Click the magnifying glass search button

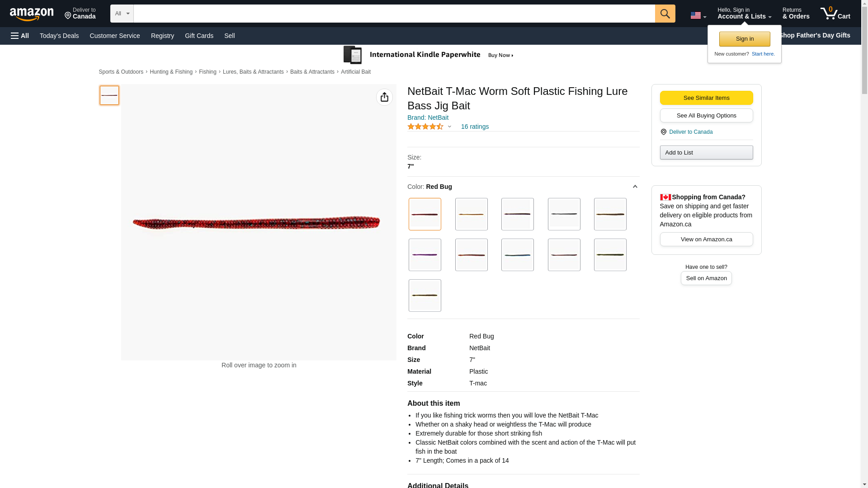(x=665, y=14)
